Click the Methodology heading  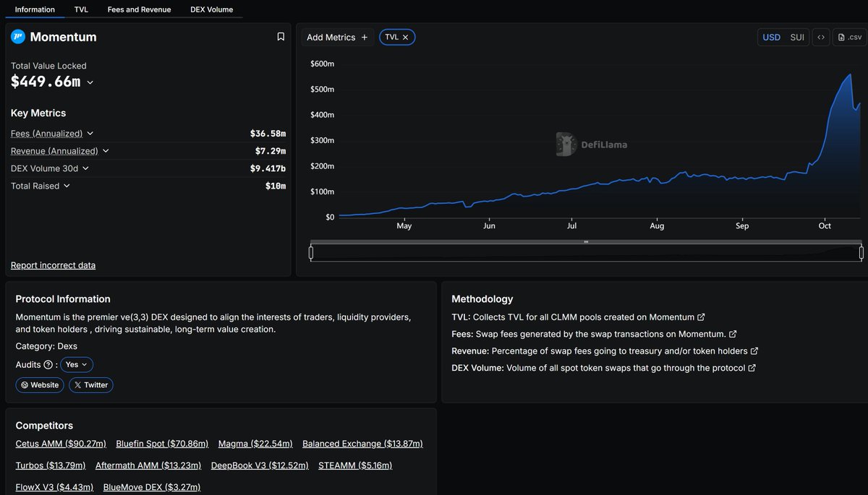pyautogui.click(x=482, y=299)
